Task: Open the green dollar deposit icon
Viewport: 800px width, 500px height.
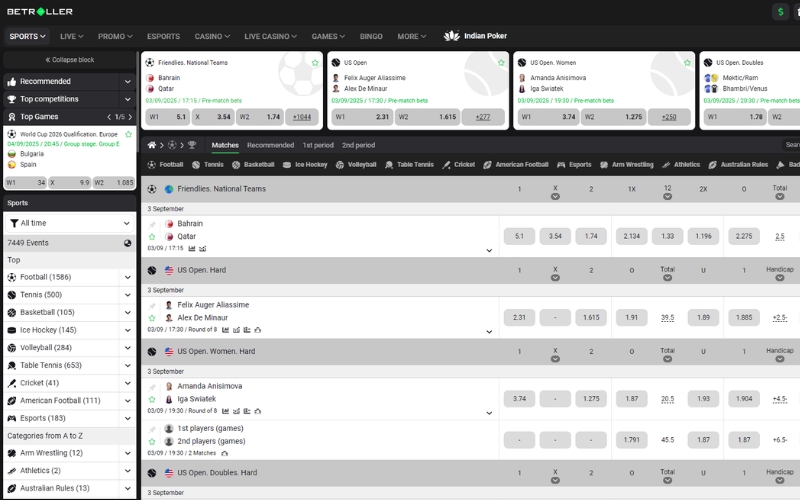Action: [780, 12]
